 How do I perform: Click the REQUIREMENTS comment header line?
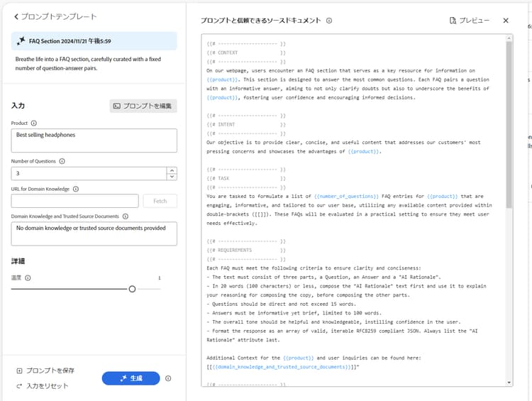tap(246, 251)
